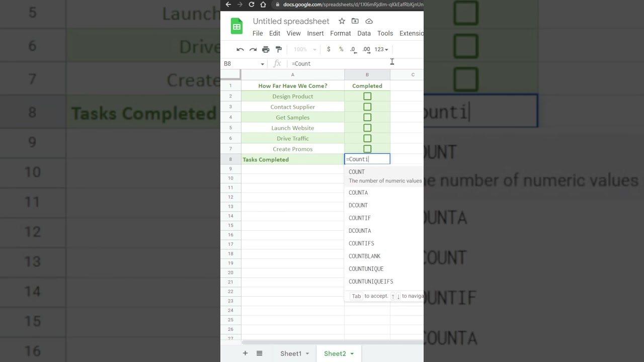Click the redo icon
644x362 pixels.
pos(253,49)
